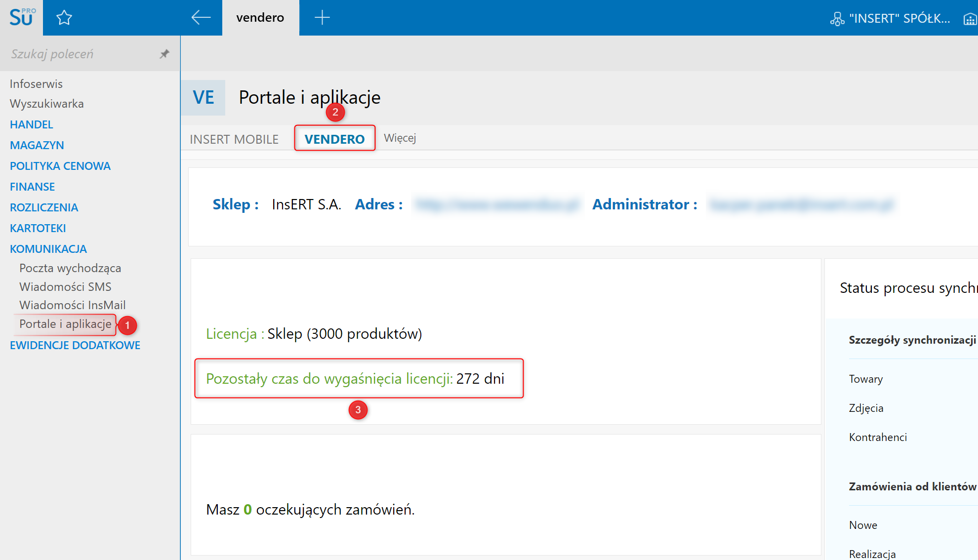Image resolution: width=978 pixels, height=560 pixels.
Task: Click the Portale i aplikacje page title
Action: pyautogui.click(x=310, y=97)
